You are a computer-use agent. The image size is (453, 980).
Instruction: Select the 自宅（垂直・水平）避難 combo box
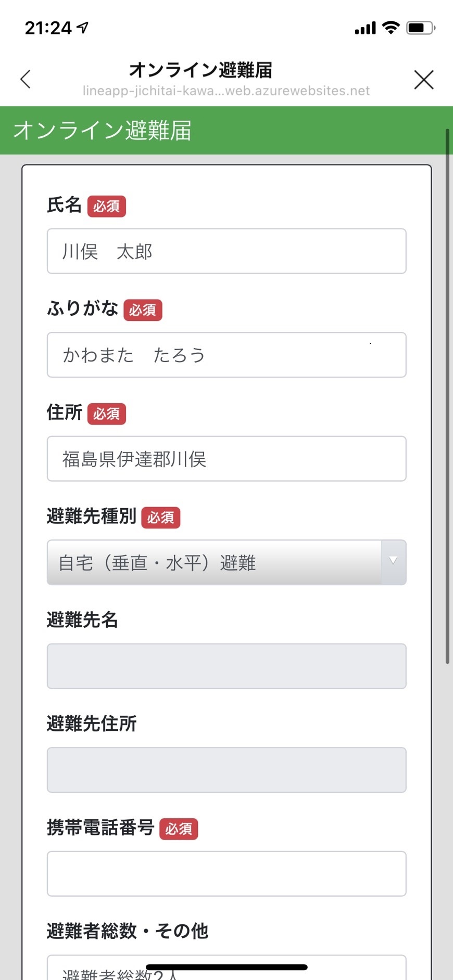pyautogui.click(x=215, y=562)
